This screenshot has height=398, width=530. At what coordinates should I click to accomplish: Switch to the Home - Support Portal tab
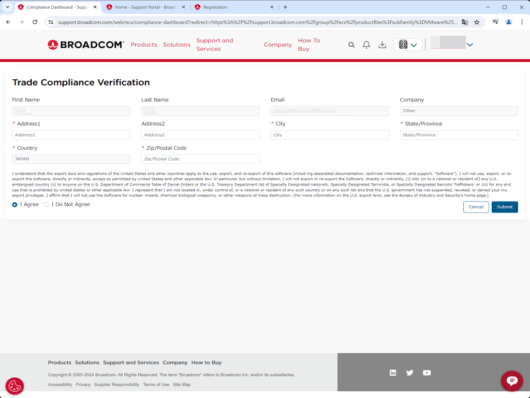point(145,7)
